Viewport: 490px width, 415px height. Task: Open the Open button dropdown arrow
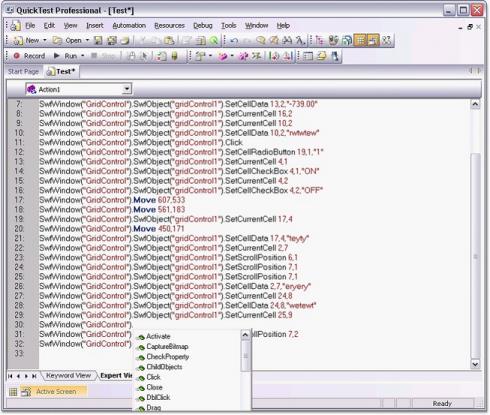(87, 40)
